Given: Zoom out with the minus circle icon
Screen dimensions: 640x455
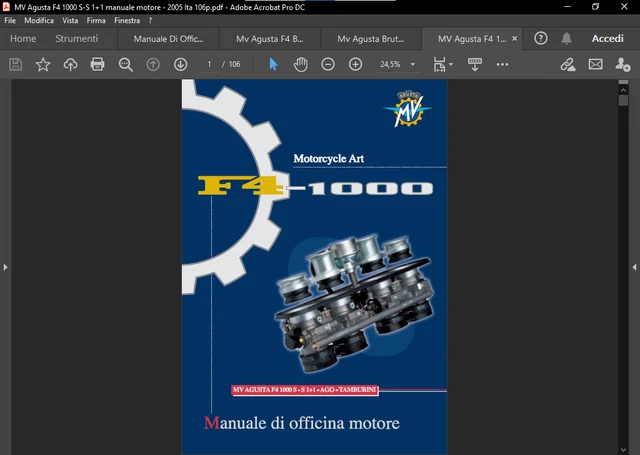Looking at the screenshot, I should coord(328,64).
